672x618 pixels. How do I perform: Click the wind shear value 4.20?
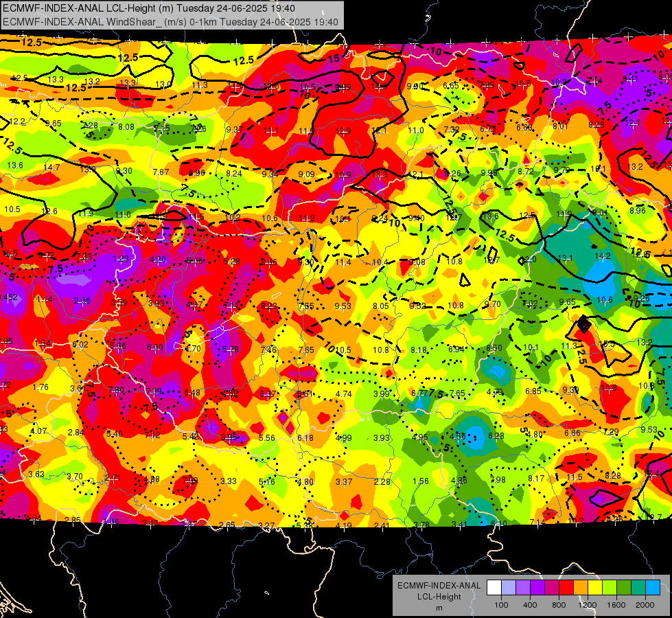158,260
